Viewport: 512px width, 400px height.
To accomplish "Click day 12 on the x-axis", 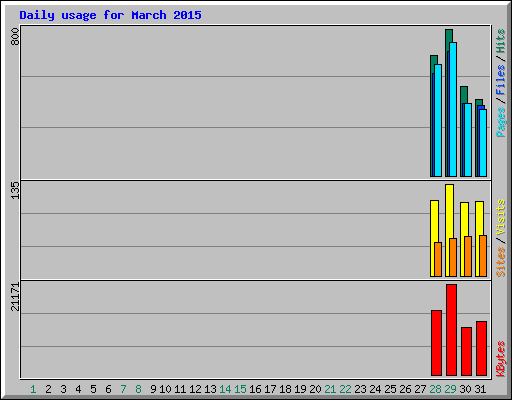I will tap(195, 389).
